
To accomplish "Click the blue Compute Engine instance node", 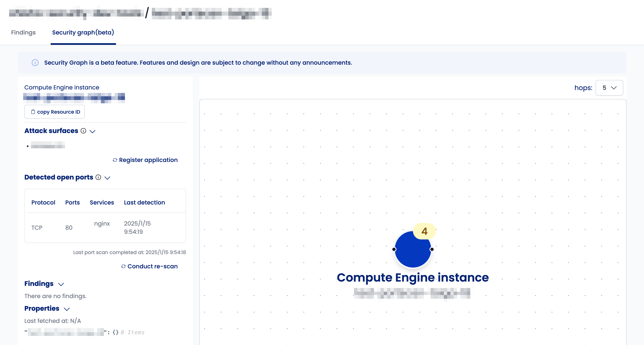I will (413, 249).
